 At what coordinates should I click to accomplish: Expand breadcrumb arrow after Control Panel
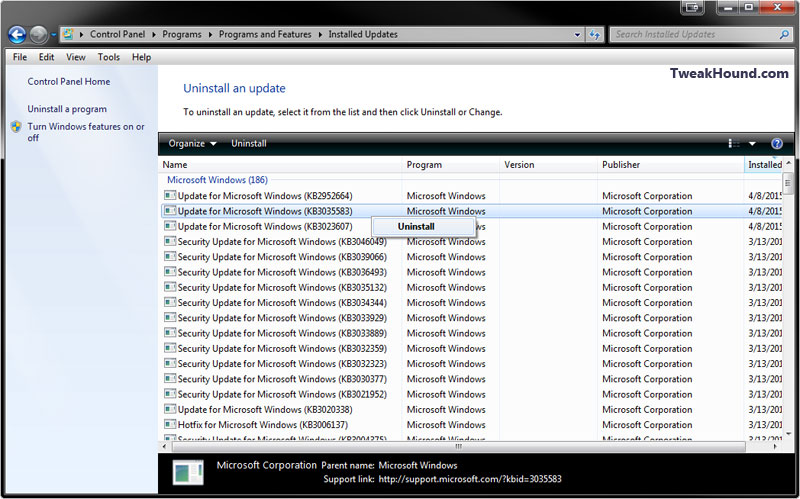coord(154,35)
